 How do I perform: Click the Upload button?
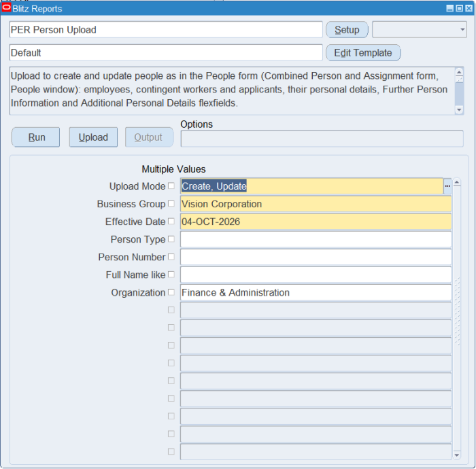coord(93,137)
